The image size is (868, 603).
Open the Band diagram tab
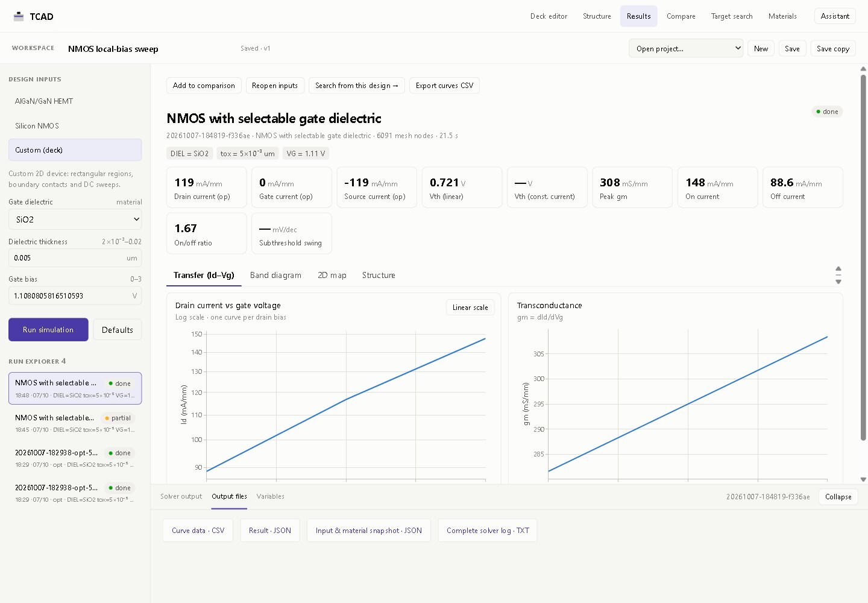click(x=275, y=275)
